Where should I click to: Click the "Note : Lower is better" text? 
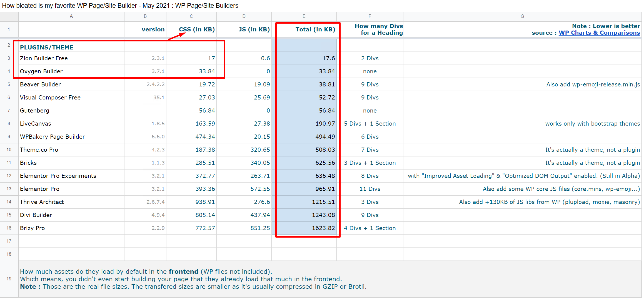pos(606,26)
